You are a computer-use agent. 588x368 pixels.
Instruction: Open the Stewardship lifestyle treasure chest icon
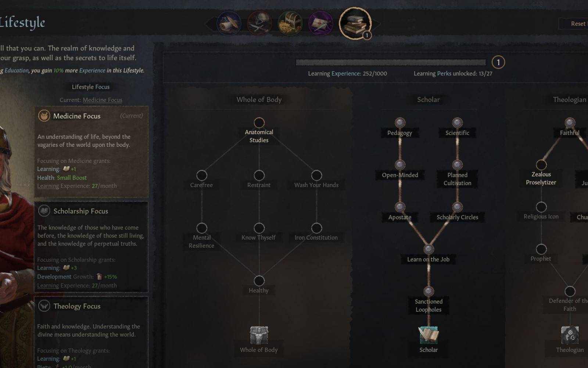(290, 23)
